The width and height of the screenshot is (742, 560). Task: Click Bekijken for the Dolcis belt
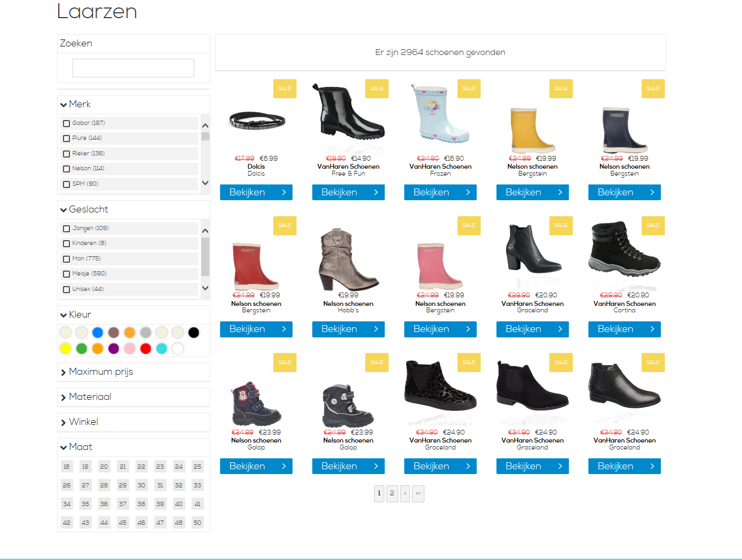click(x=256, y=192)
